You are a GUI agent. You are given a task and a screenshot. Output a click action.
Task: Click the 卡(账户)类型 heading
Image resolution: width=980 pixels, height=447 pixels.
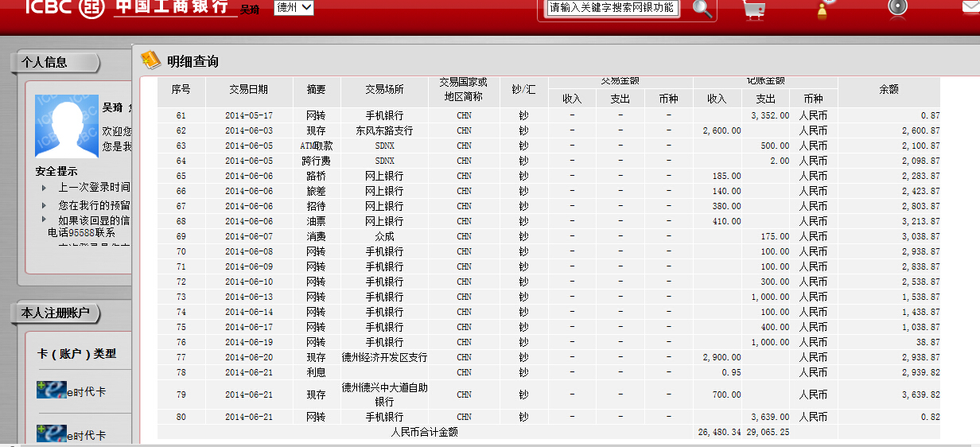[77, 353]
